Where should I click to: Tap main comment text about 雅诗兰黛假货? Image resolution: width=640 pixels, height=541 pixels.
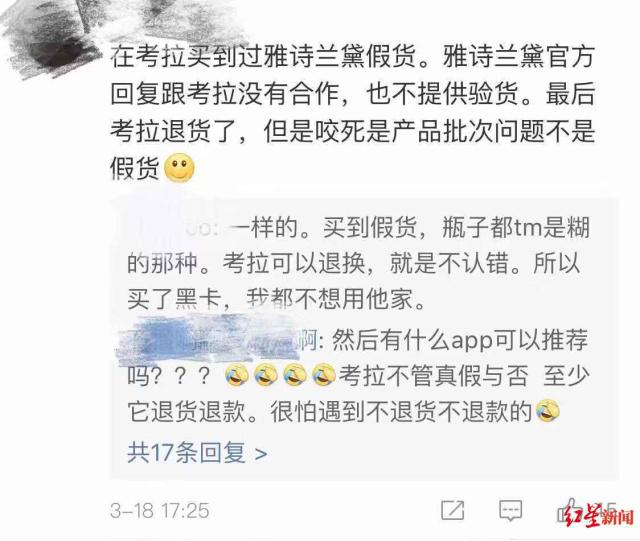pos(352,112)
